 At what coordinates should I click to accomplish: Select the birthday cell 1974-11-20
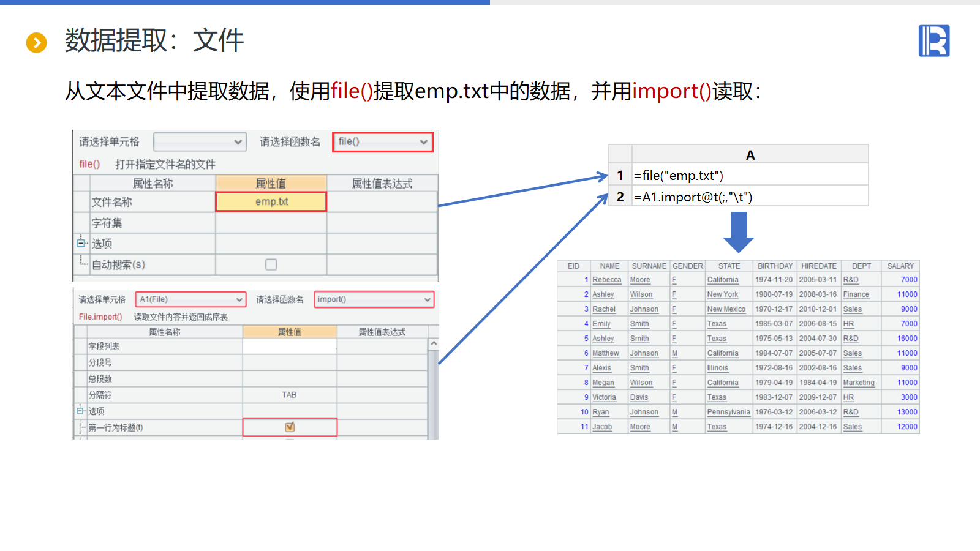click(775, 280)
